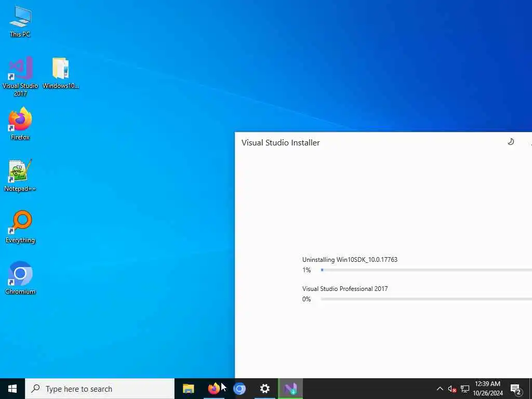Launch Firefox desktop shortcut
Image resolution: width=532 pixels, height=399 pixels.
point(20,124)
